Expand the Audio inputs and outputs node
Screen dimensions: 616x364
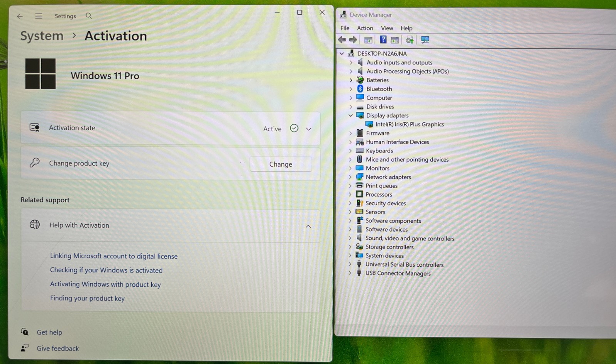(x=351, y=62)
